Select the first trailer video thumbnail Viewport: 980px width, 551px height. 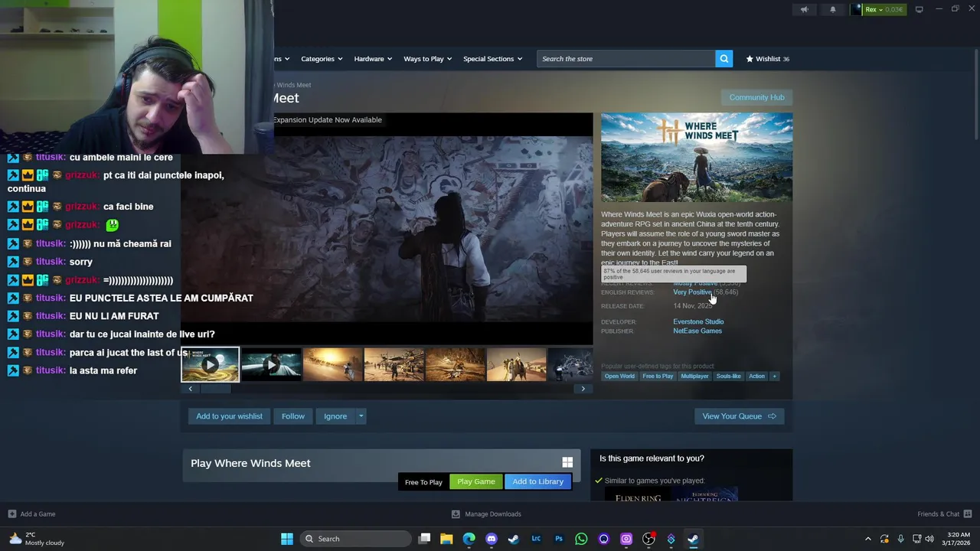point(210,365)
